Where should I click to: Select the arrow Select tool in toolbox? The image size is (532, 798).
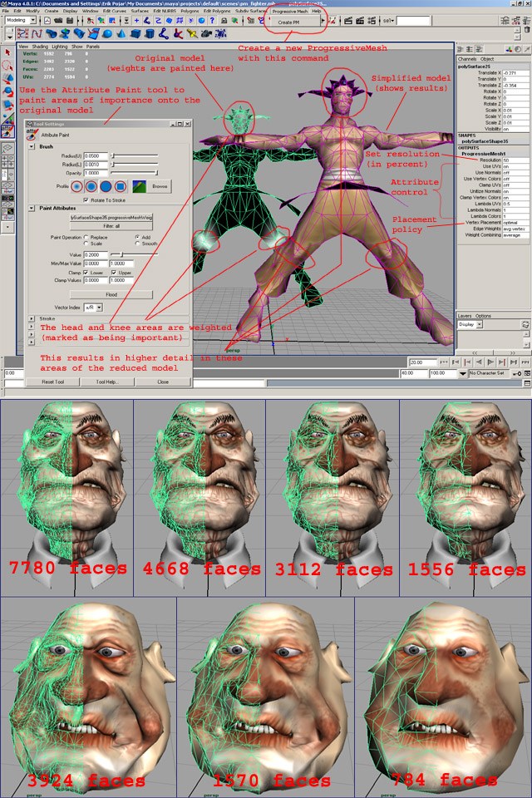coord(7,52)
